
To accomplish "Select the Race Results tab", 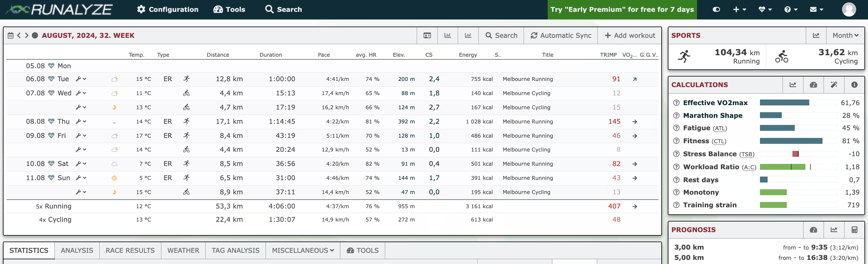I will 130,250.
